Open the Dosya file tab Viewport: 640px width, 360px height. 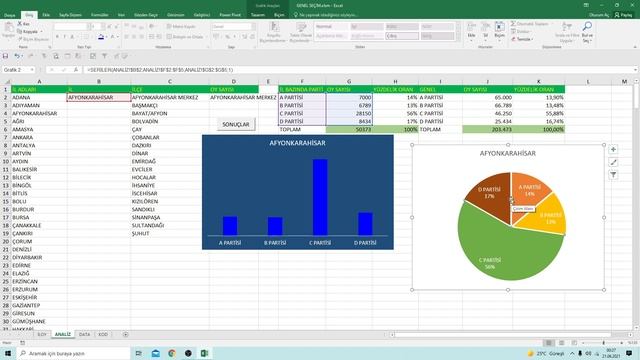click(x=9, y=15)
